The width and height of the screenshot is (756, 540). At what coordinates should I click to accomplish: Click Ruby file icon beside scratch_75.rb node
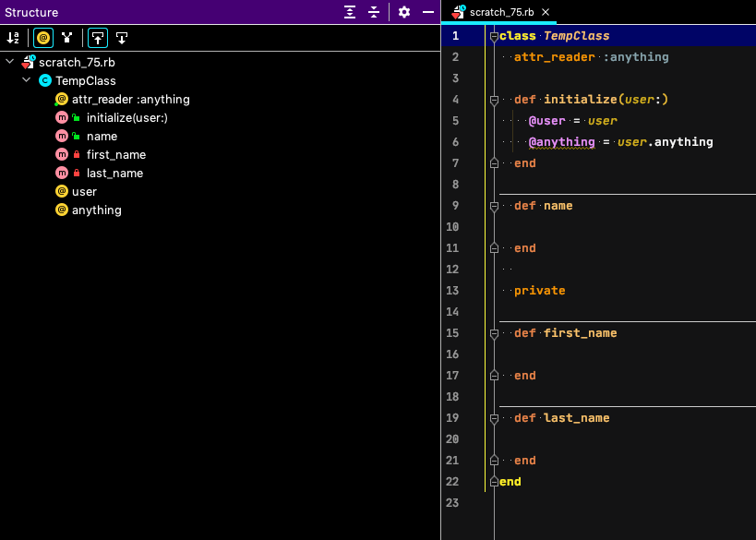pos(29,62)
